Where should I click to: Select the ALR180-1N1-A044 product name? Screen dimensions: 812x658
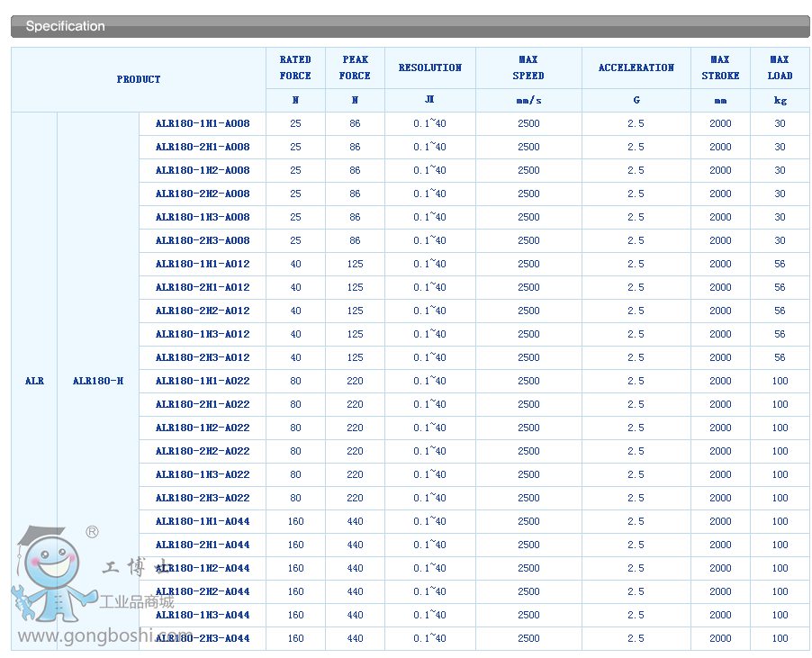click(203, 521)
